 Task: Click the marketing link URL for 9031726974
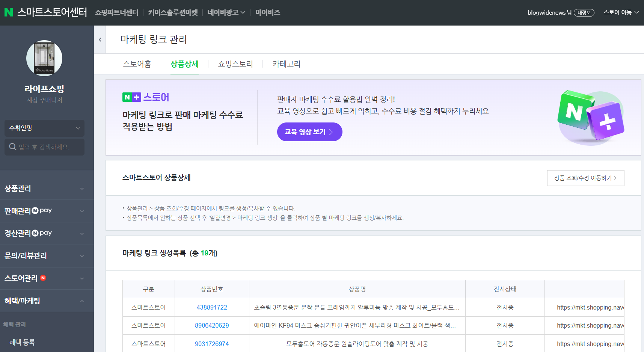tap(590, 344)
